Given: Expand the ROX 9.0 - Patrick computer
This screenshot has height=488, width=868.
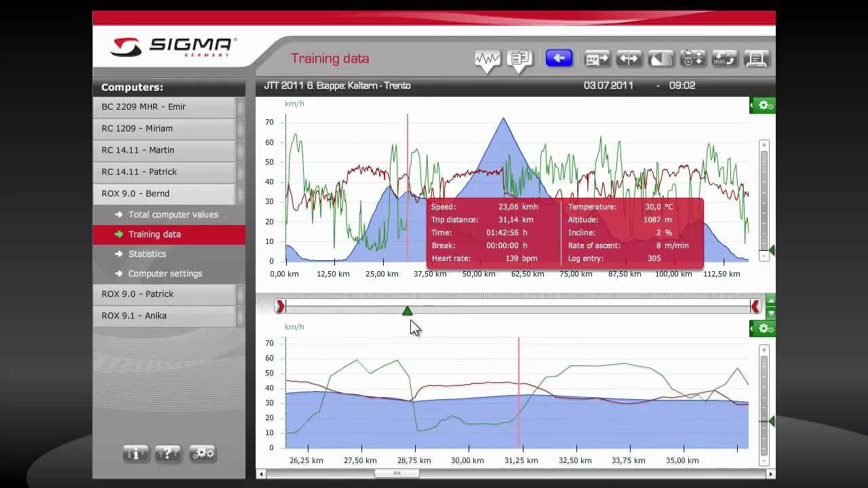Looking at the screenshot, I should click(165, 294).
